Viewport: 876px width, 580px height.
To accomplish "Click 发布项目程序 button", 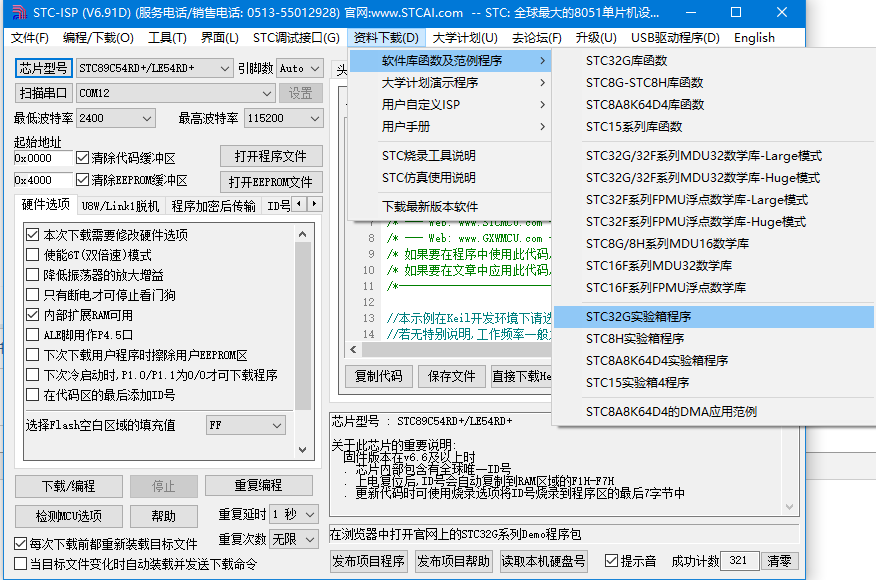I will click(369, 561).
